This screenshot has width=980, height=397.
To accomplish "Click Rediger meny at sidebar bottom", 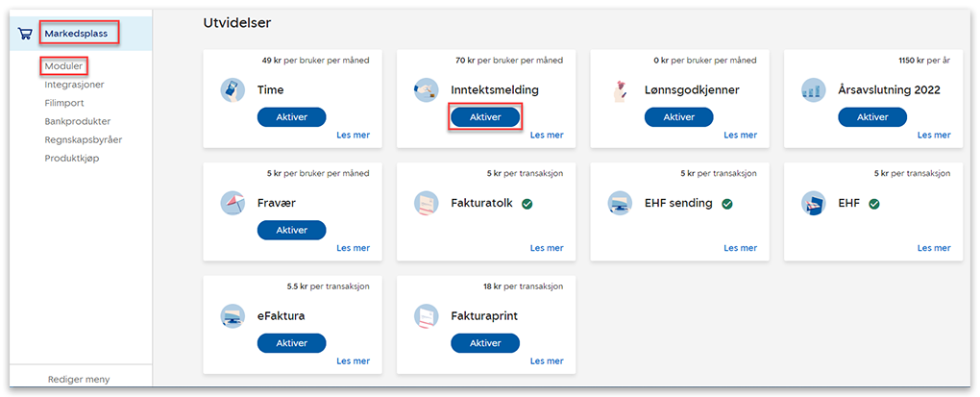I will 79,379.
